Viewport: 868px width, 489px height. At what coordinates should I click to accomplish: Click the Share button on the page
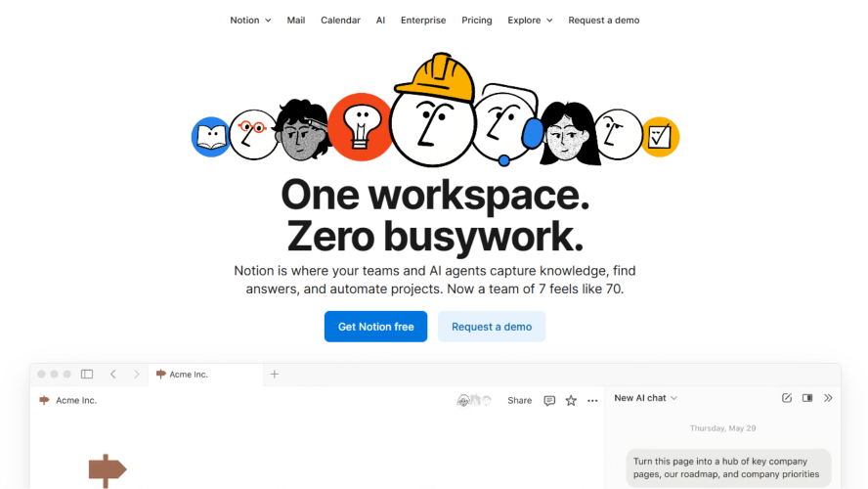coord(520,400)
